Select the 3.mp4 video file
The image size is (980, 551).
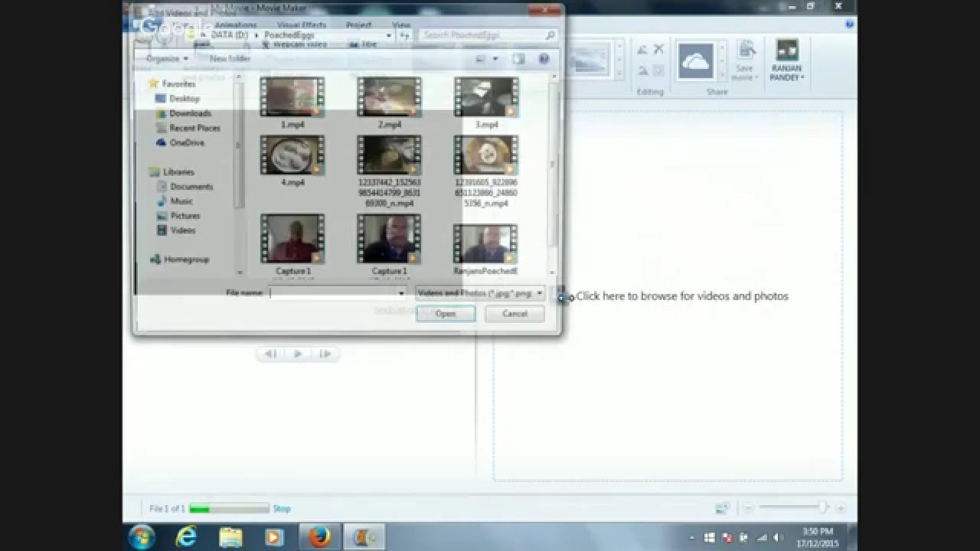click(486, 97)
